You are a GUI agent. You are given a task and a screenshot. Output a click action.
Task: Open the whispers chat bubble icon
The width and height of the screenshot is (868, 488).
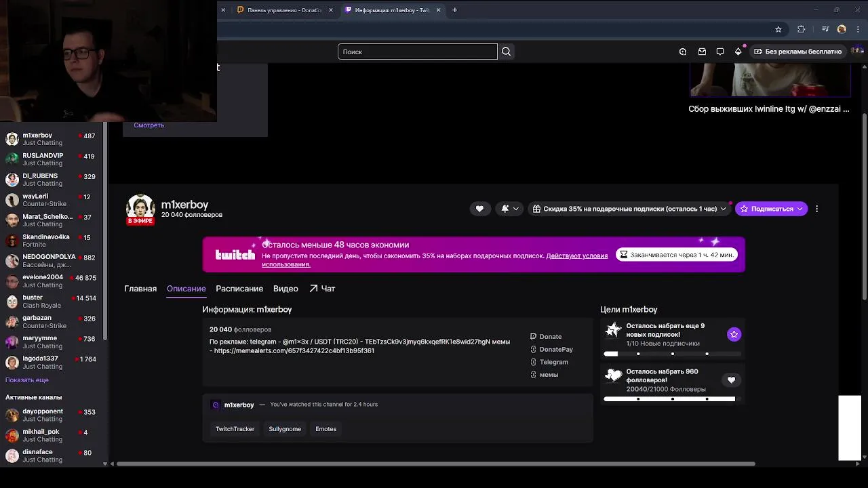[x=720, y=52]
